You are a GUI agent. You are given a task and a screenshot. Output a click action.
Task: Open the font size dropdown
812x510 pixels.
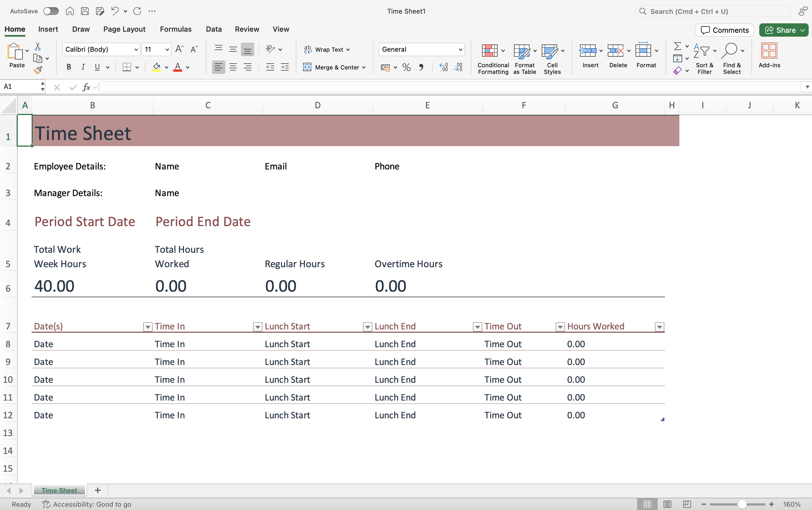[x=167, y=49]
